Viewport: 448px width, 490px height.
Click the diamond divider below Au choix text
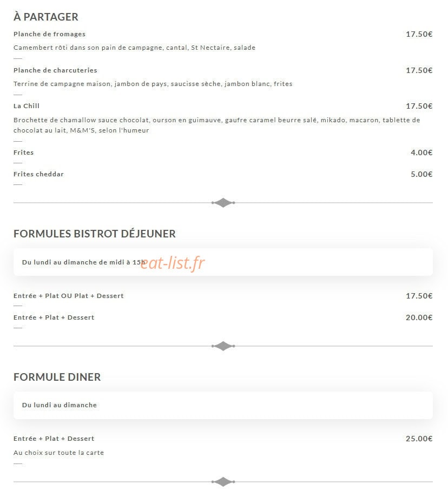(223, 482)
